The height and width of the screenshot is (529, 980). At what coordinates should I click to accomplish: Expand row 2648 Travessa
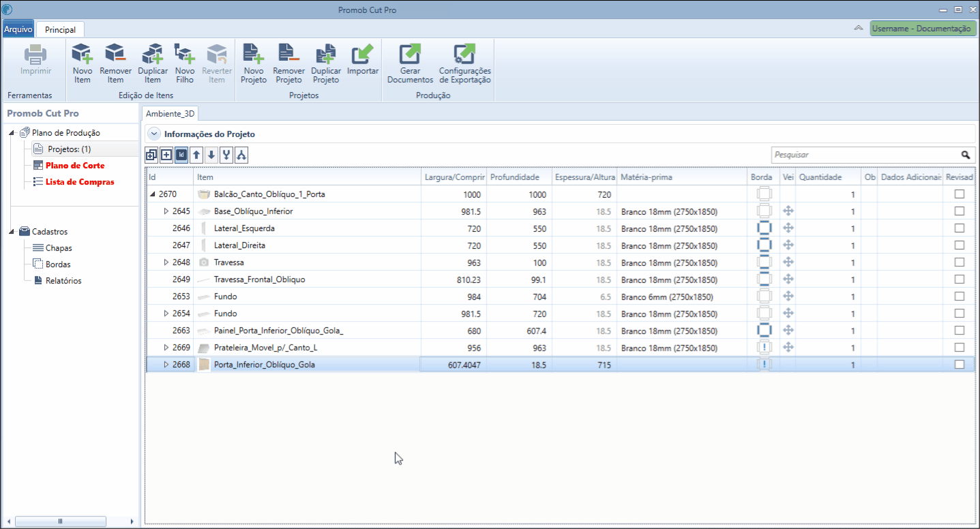point(166,262)
